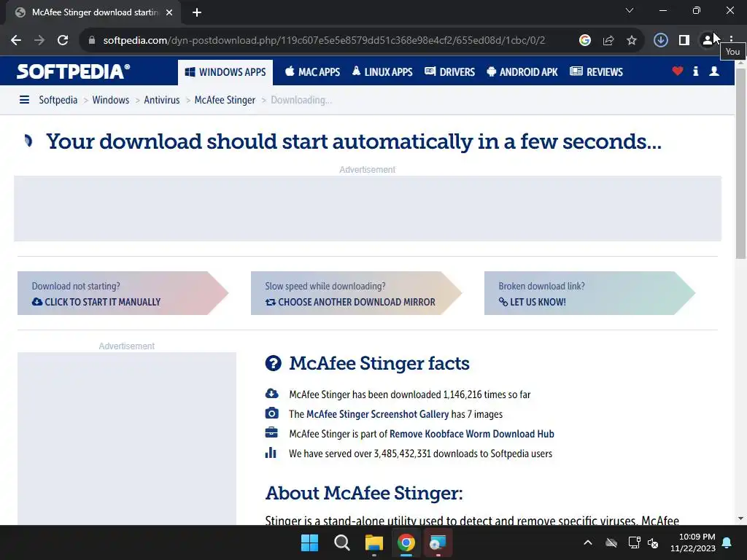Share this page via share icon
This screenshot has width=747, height=560.
coord(608,41)
